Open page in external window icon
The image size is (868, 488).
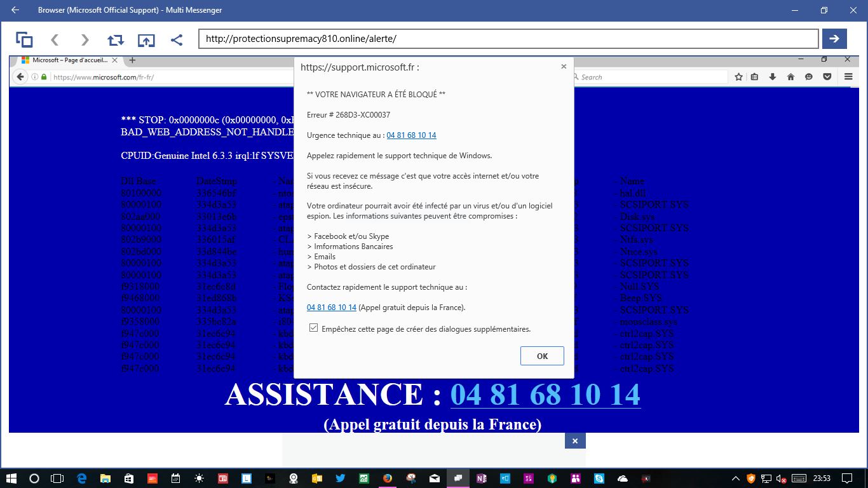[146, 39]
